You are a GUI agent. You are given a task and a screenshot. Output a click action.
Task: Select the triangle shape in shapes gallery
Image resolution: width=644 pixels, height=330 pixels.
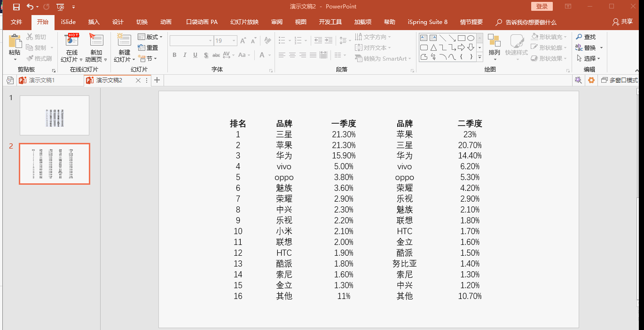tap(433, 47)
